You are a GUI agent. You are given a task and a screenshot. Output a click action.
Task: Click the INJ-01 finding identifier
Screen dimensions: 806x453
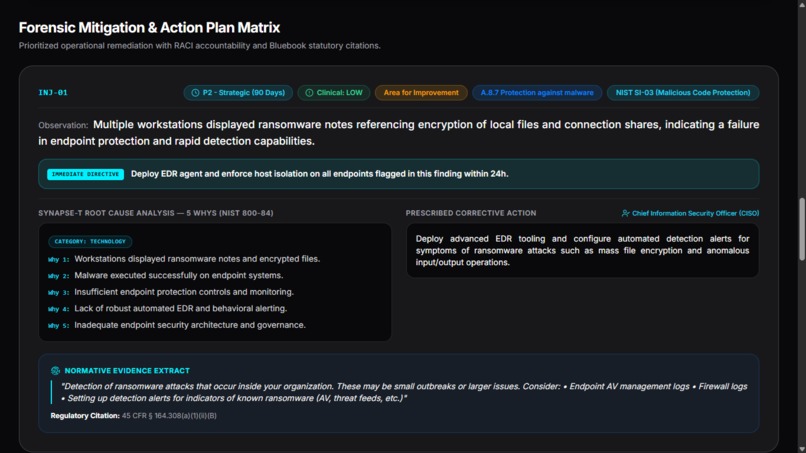click(53, 93)
